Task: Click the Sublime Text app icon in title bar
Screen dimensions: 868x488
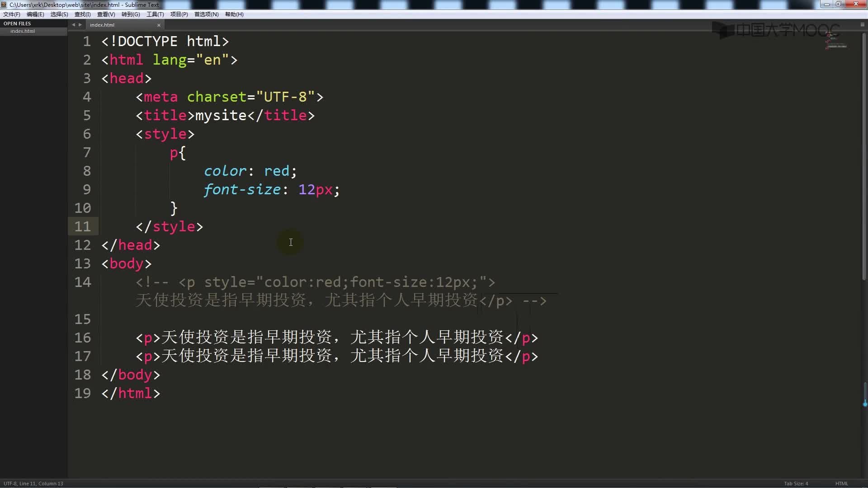Action: [x=4, y=5]
